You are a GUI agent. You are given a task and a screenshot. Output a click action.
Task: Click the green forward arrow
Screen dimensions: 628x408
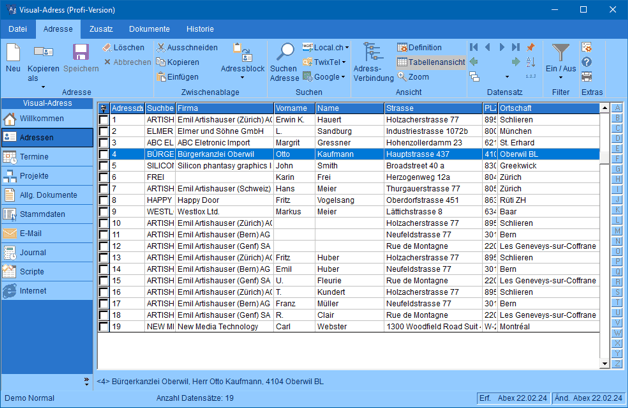point(516,62)
